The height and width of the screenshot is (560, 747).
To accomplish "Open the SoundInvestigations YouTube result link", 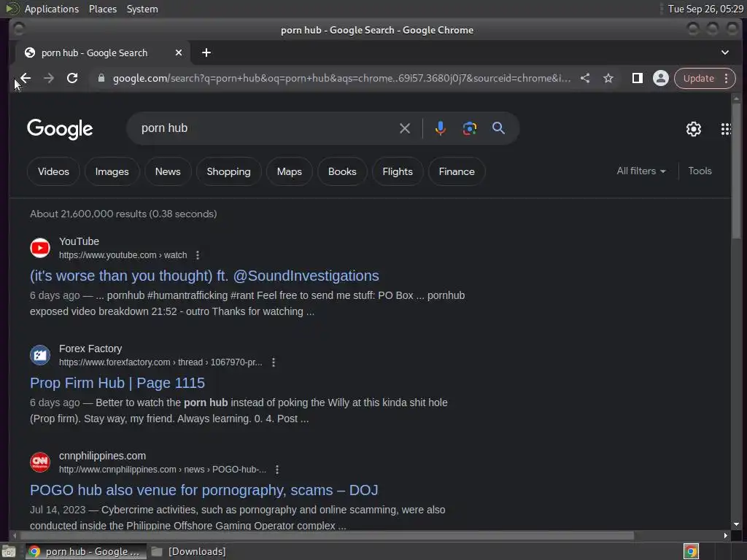I will point(204,276).
